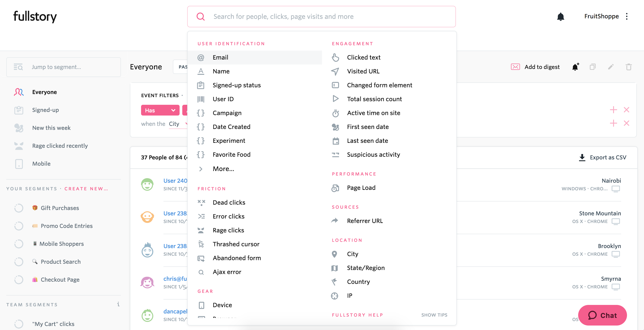Choose Changed form element filter
This screenshot has width=644, height=330.
click(389, 85)
